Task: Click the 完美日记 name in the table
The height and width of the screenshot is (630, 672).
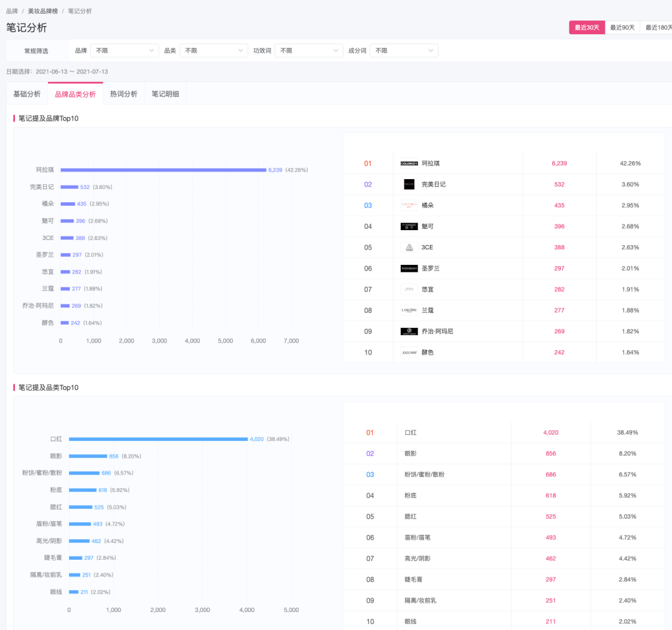Action: (434, 185)
